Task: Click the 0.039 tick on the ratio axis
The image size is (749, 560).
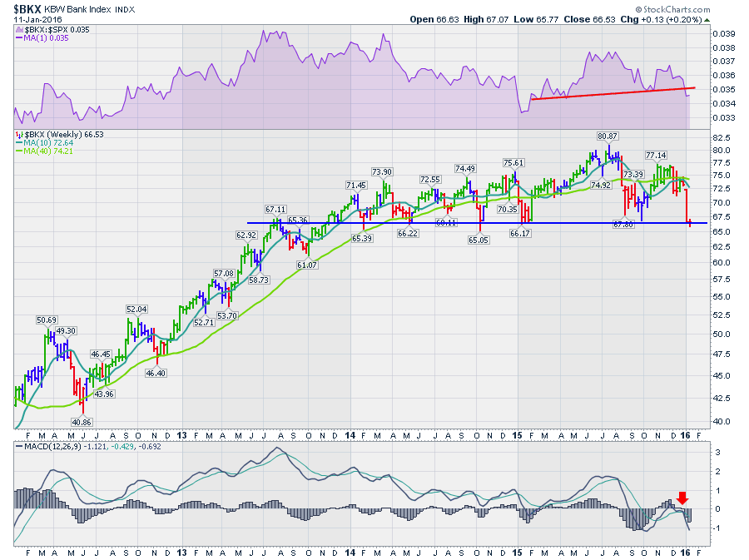Action: coord(724,33)
